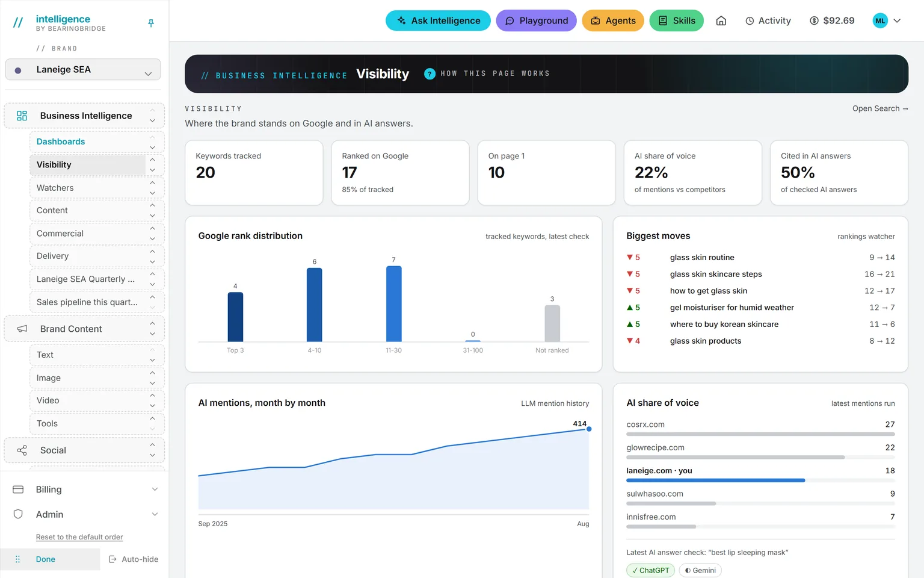
Task: Click the brand color dot beside Laneige SEA
Action: point(18,70)
